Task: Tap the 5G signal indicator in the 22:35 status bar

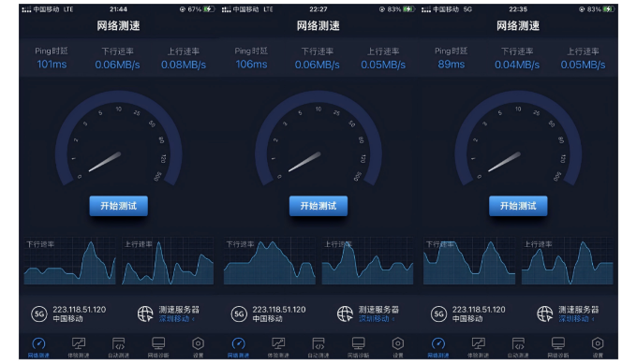Action: click(467, 9)
